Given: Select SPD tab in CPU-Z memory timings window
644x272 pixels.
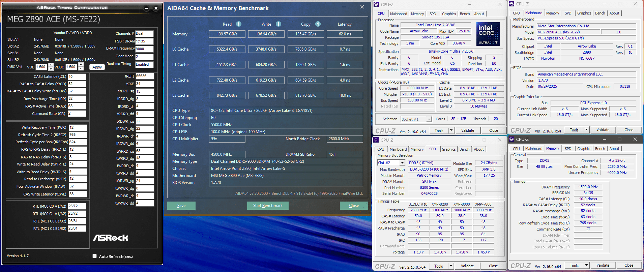Looking at the screenshot, I should tap(568, 149).
